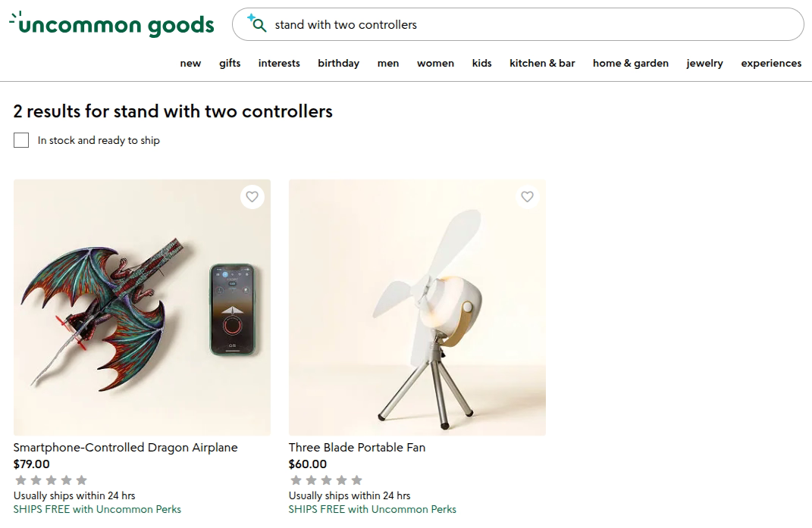Open the gifts menu

(x=230, y=63)
